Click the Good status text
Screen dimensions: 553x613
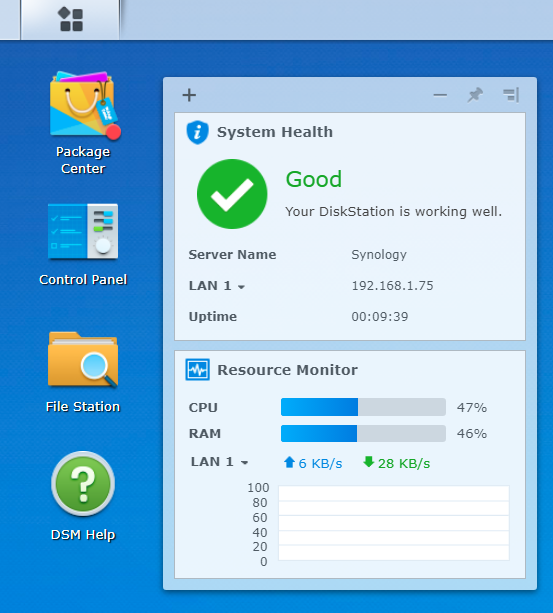pyautogui.click(x=314, y=179)
